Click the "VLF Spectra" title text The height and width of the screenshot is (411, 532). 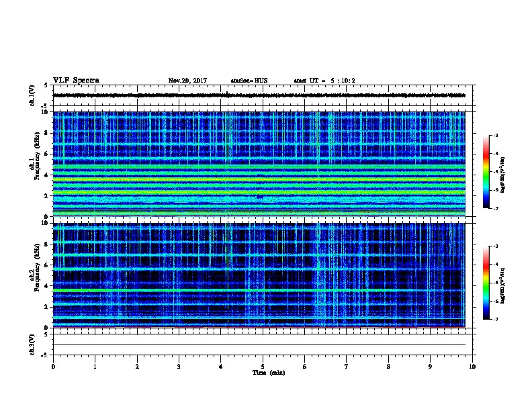[x=76, y=81]
